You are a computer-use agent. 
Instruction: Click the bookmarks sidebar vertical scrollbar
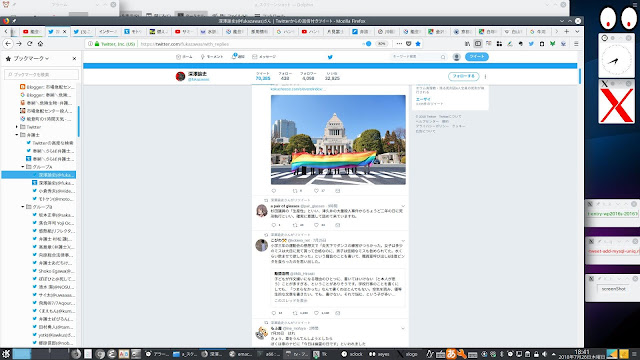point(78,121)
